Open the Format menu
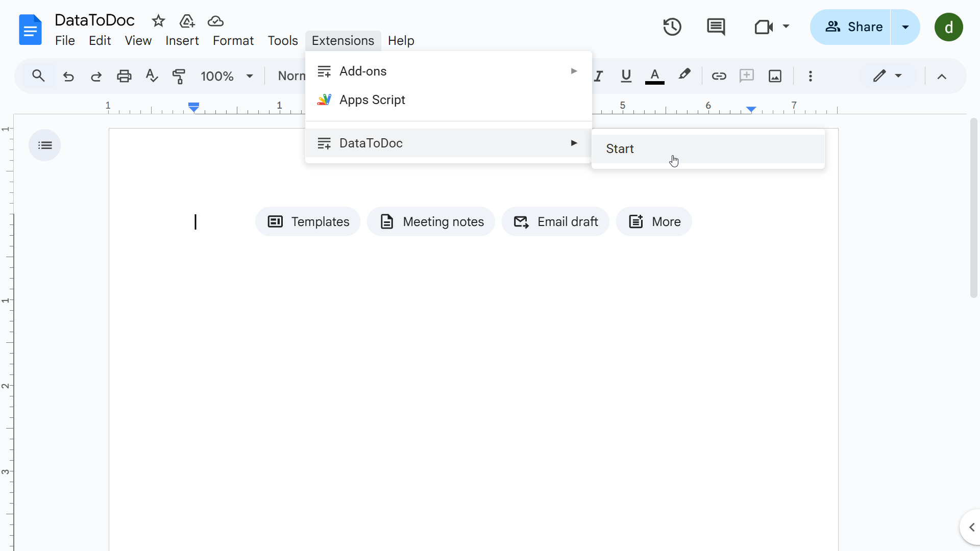980x551 pixels. [233, 41]
